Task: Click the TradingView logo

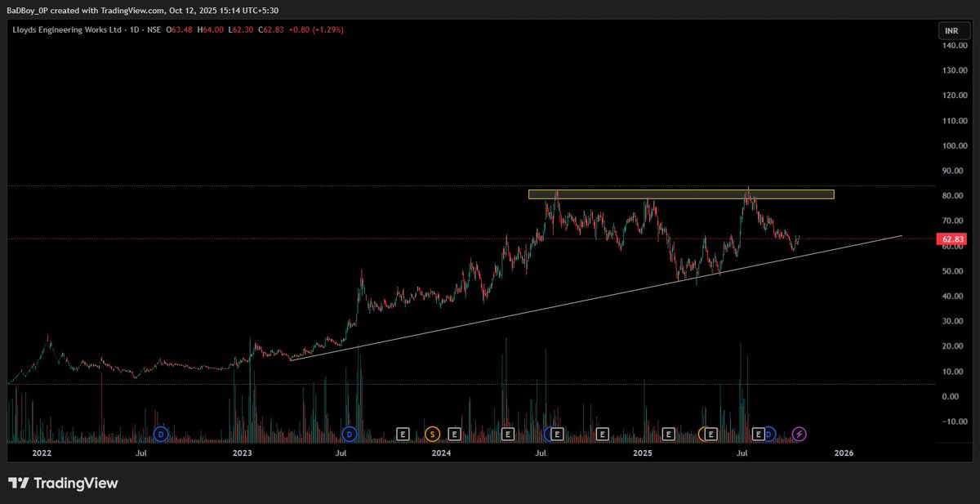Action: coord(63,483)
